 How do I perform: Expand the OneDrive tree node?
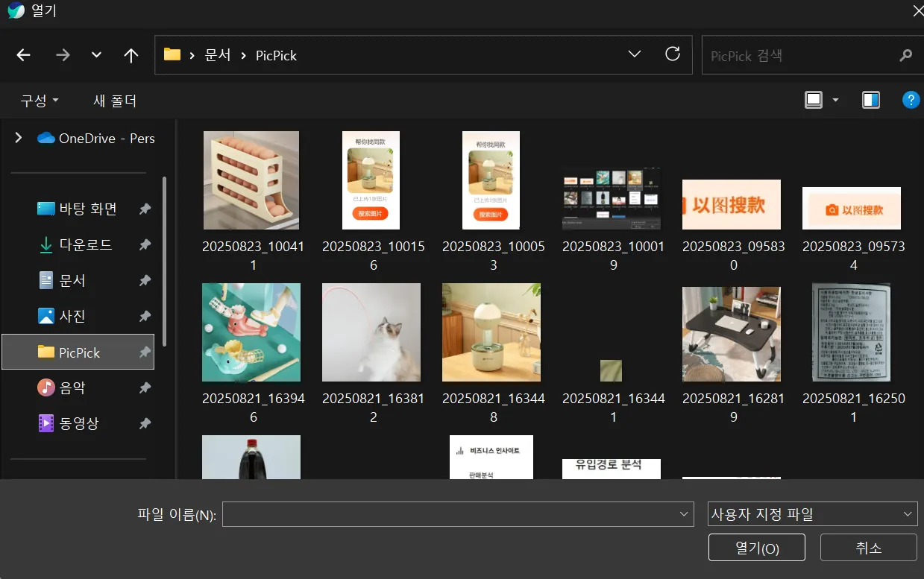click(x=19, y=138)
